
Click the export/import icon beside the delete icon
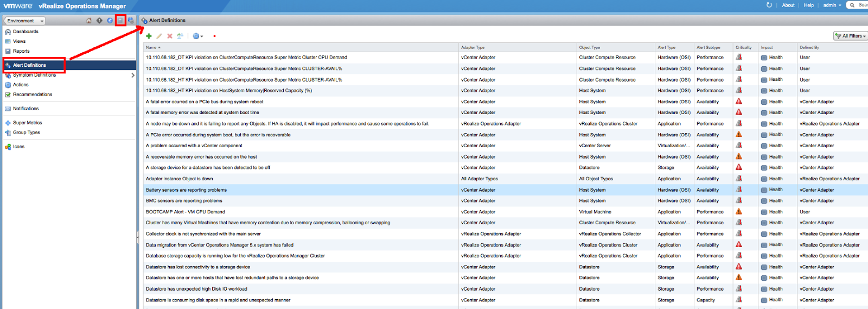pos(180,36)
